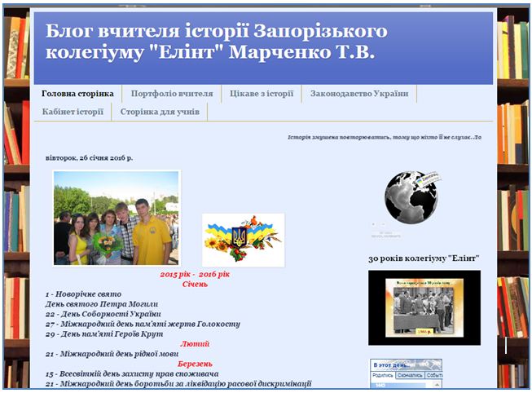The image size is (532, 393).
Task: Select the Родились tab in the widget
Action: coord(383,376)
